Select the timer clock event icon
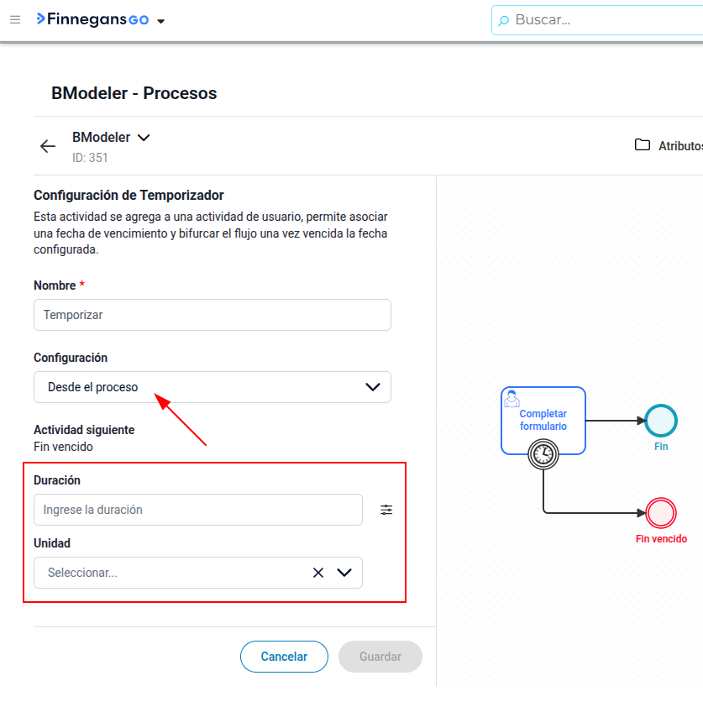Image resolution: width=703 pixels, height=728 pixels. click(543, 454)
